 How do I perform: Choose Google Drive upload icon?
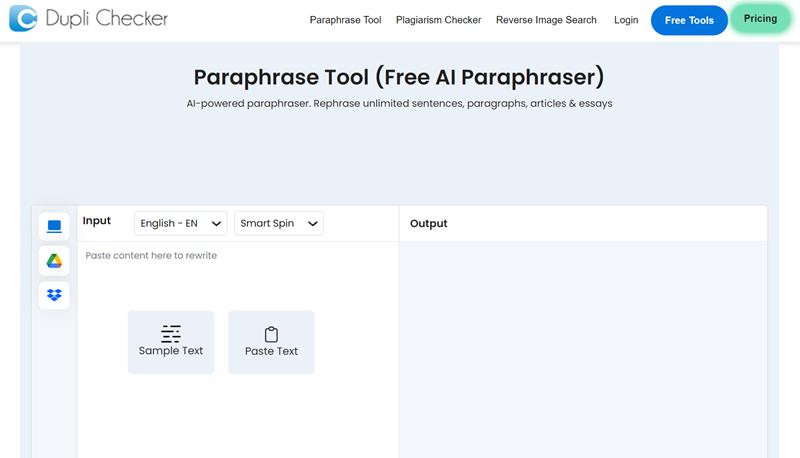(x=54, y=261)
